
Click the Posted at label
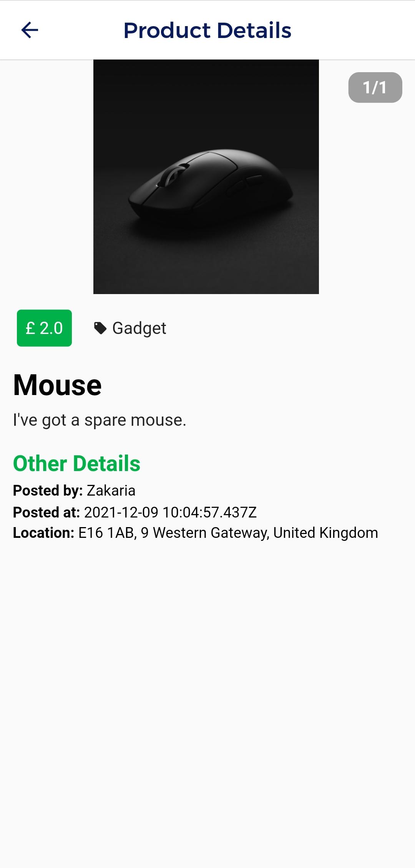tap(46, 512)
